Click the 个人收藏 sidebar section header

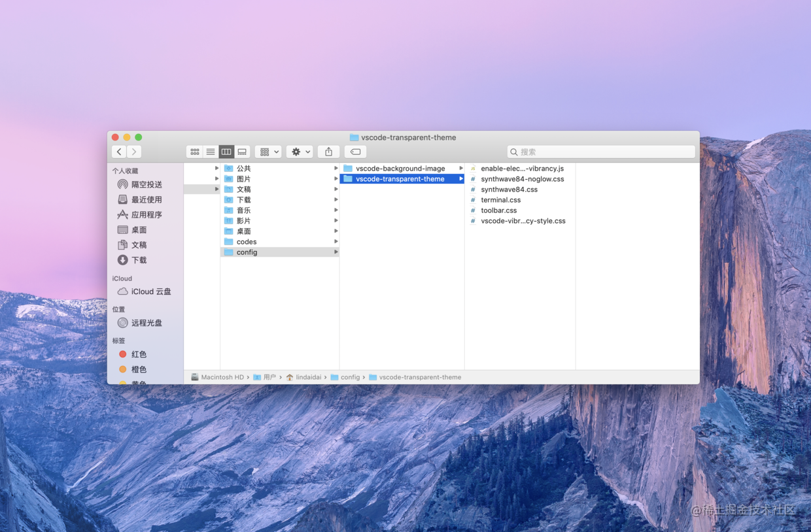tap(125, 171)
